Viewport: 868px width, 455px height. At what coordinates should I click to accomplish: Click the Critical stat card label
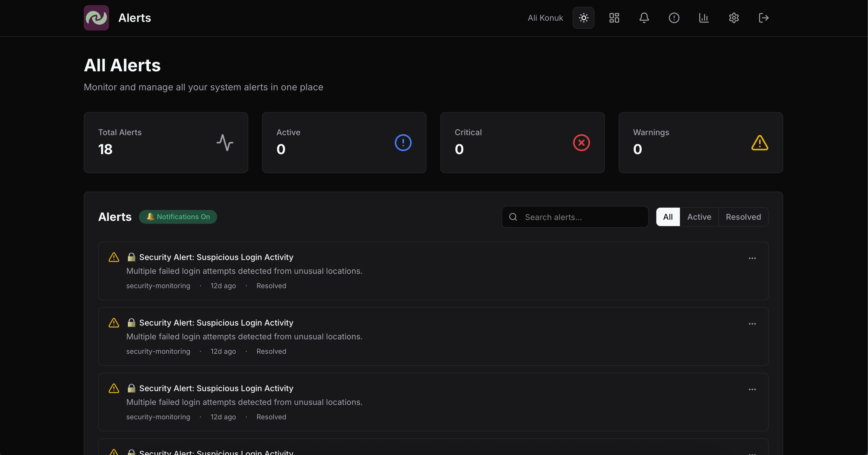pos(468,132)
